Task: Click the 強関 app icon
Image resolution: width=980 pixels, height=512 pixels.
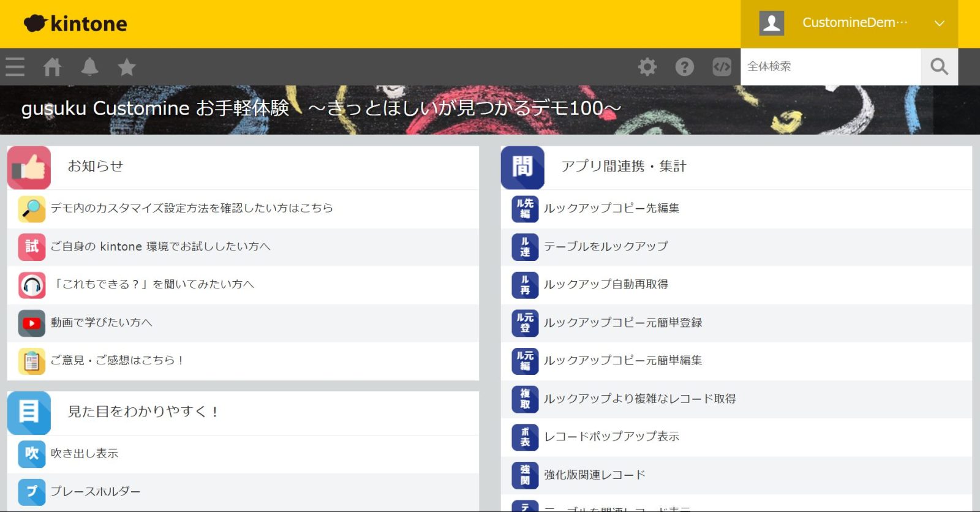Action: 525,475
